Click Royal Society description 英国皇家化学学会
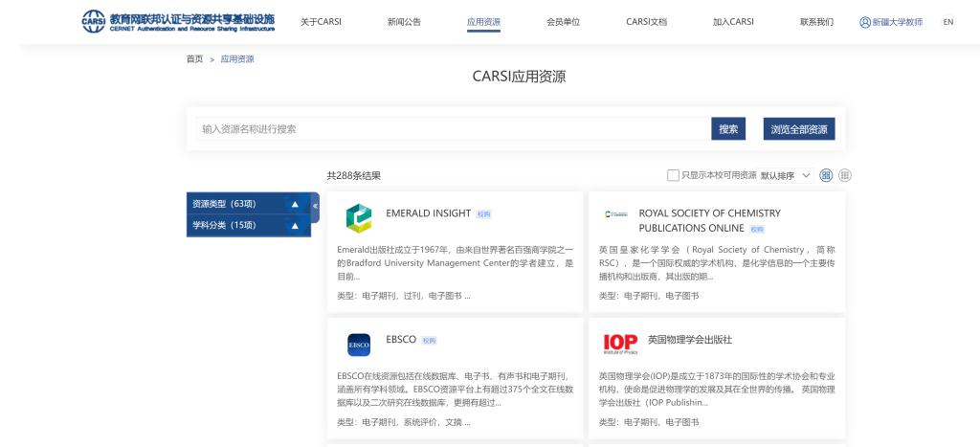Viewport: 980px width, 447px height. pyautogui.click(x=717, y=262)
